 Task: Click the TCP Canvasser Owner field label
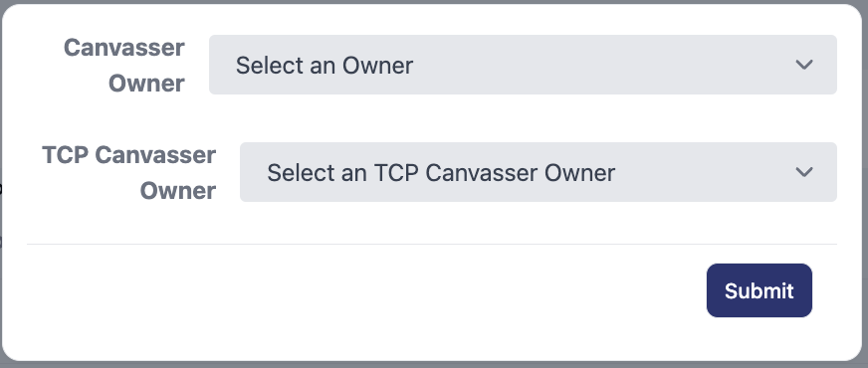[129, 173]
